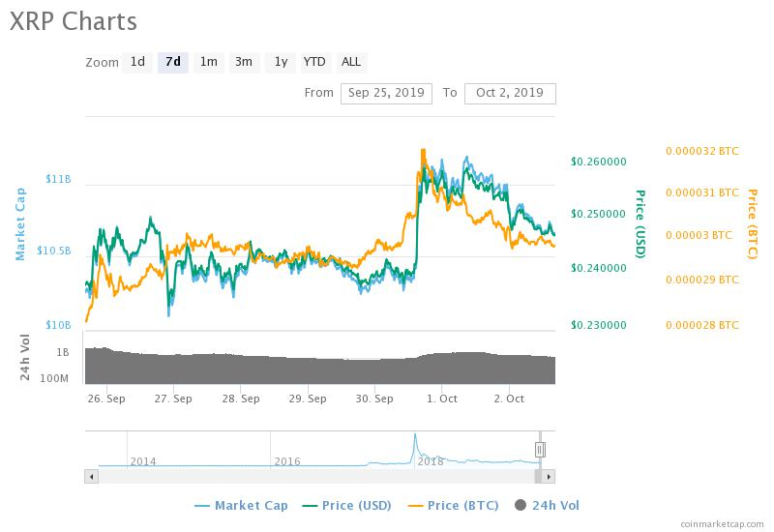The image size is (774, 532).
Task: Click the 27. Sep axis label
Action: 173,399
